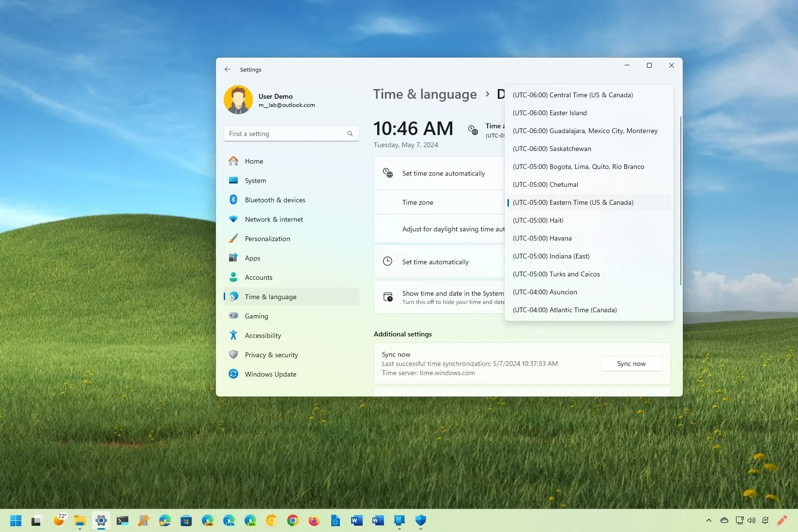Switch to the Time & language section
The height and width of the screenshot is (532, 798).
click(270, 296)
